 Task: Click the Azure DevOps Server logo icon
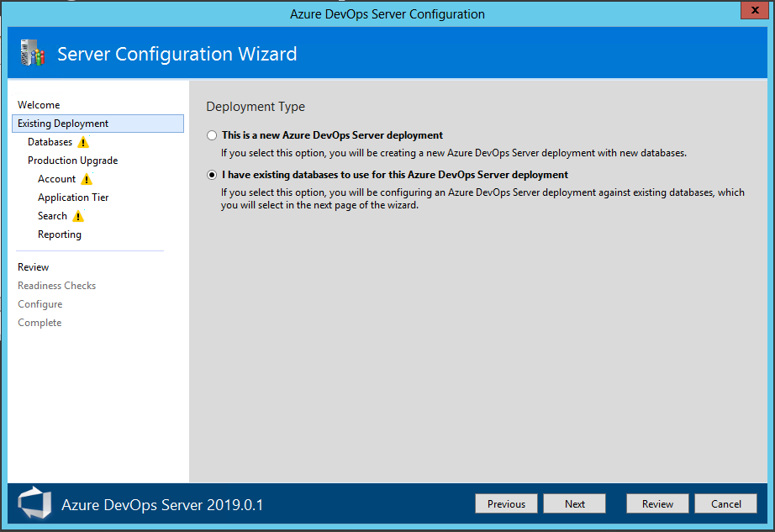(34, 504)
